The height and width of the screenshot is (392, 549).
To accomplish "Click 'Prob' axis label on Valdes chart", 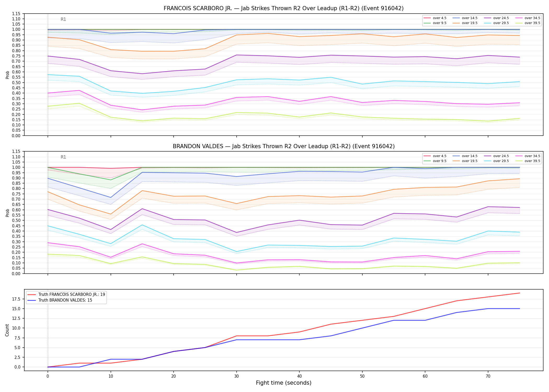I will [x=7, y=213].
